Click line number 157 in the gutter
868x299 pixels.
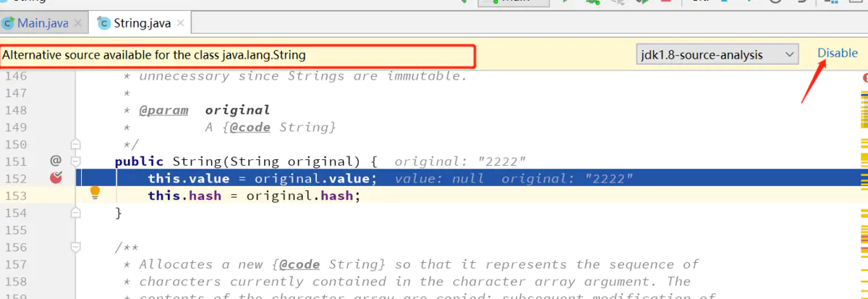(14, 264)
